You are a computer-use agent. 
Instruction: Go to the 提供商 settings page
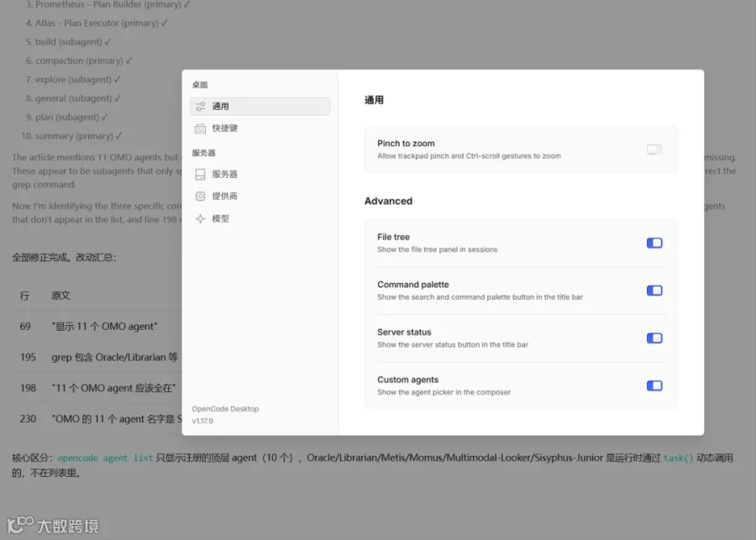click(260, 197)
